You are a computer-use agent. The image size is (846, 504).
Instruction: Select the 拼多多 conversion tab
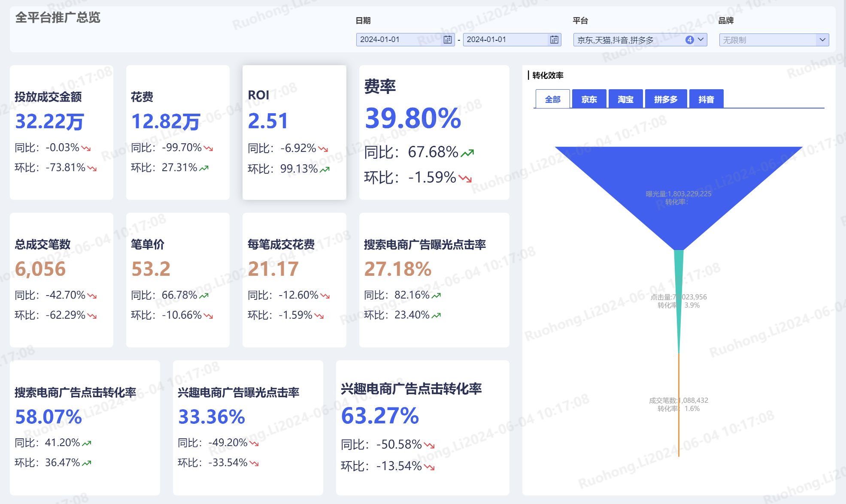666,99
